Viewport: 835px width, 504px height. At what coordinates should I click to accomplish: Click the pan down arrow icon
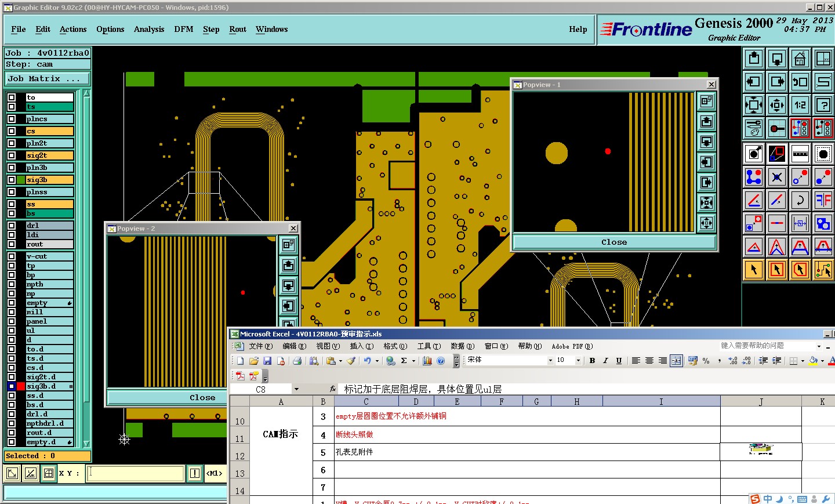point(777,59)
